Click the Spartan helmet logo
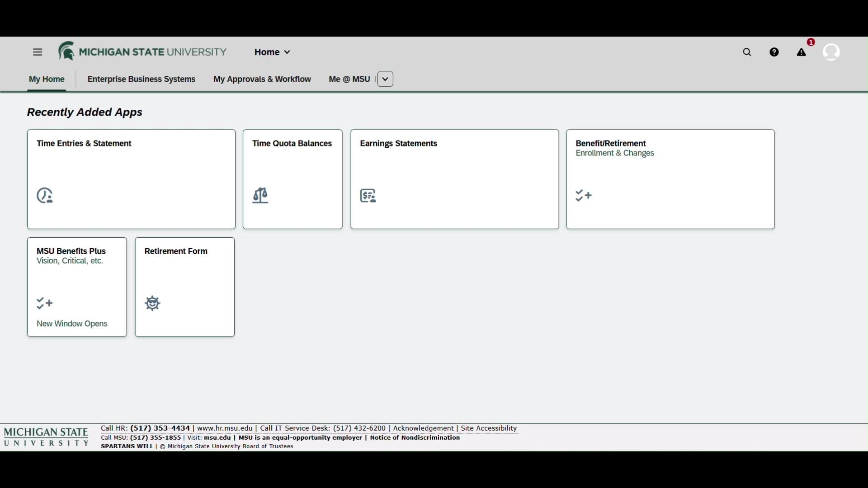Screen dimensions: 868x488 (66, 51)
